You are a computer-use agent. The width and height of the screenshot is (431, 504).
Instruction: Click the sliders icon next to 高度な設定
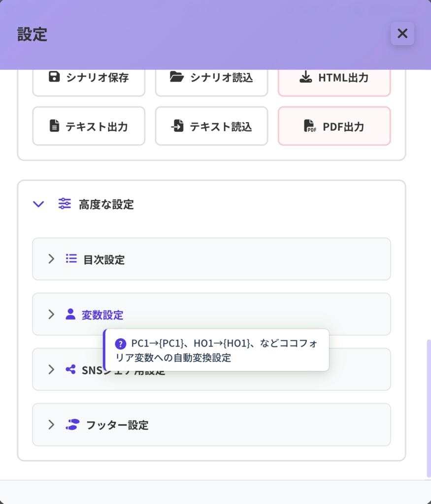(64, 204)
